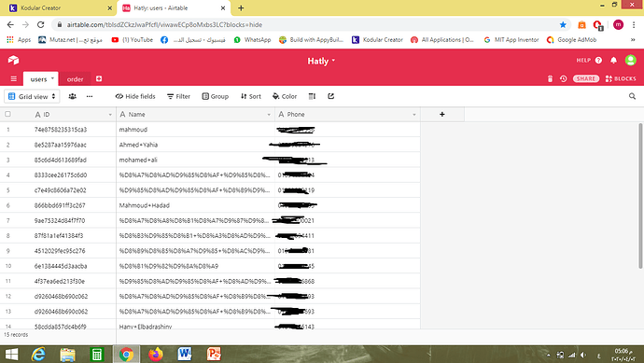
Task: Click the search magnifier icon
Action: click(x=632, y=96)
